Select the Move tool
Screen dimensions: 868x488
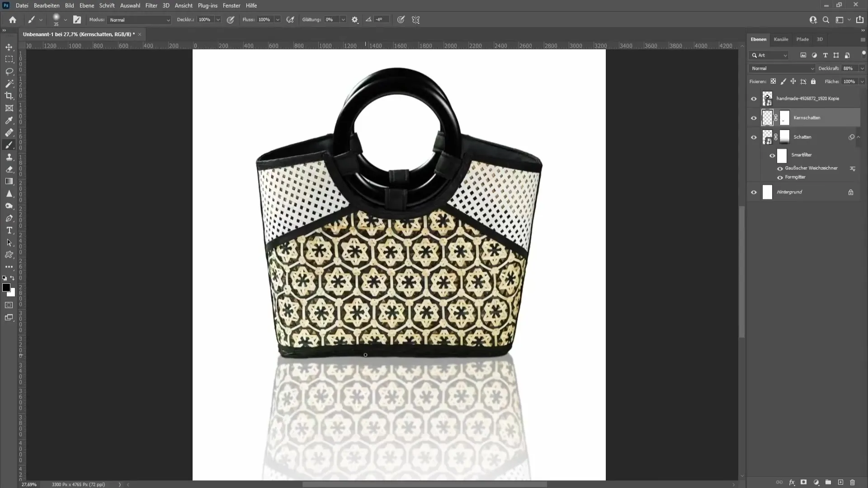click(x=9, y=47)
